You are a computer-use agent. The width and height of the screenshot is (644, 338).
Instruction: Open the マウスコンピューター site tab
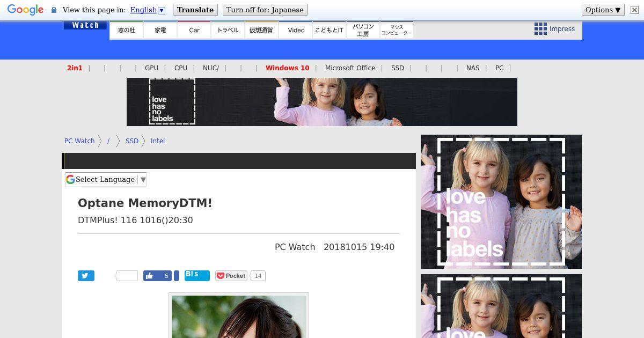tap(397, 30)
